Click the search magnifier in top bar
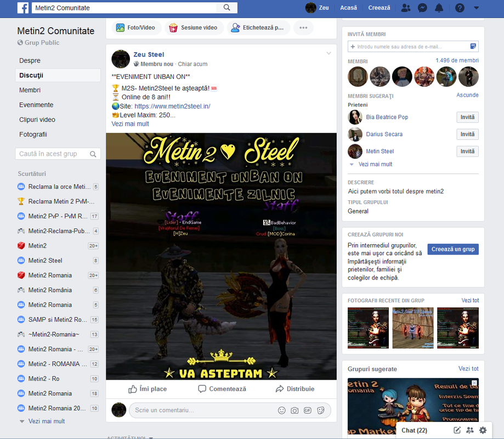 (x=226, y=8)
